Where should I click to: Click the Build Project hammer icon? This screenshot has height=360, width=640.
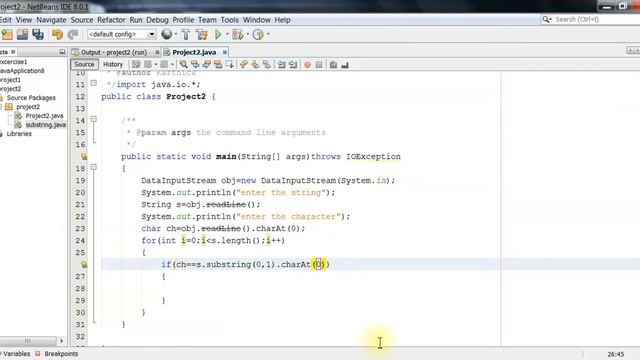186,35
